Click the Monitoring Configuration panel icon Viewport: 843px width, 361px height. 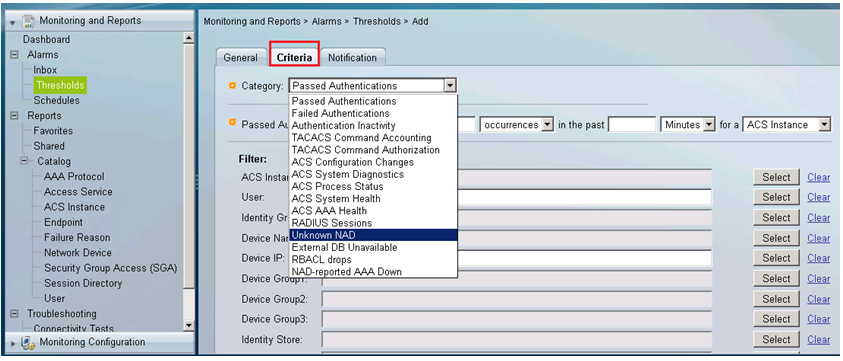pyautogui.click(x=28, y=343)
